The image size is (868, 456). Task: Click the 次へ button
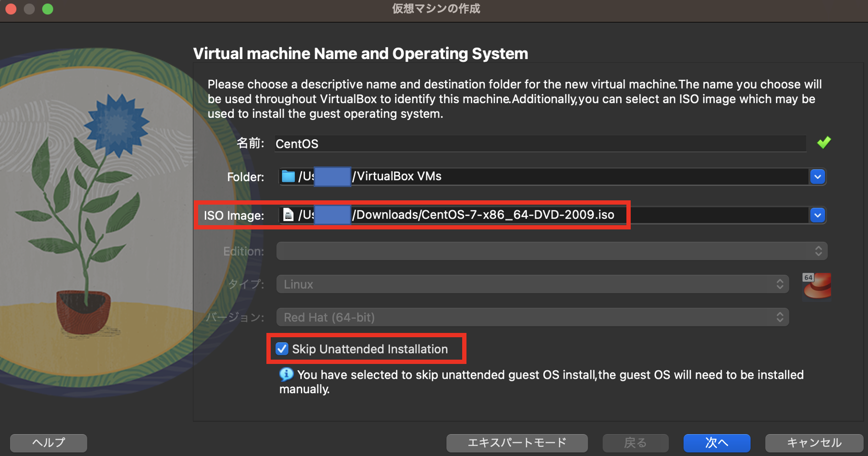717,443
